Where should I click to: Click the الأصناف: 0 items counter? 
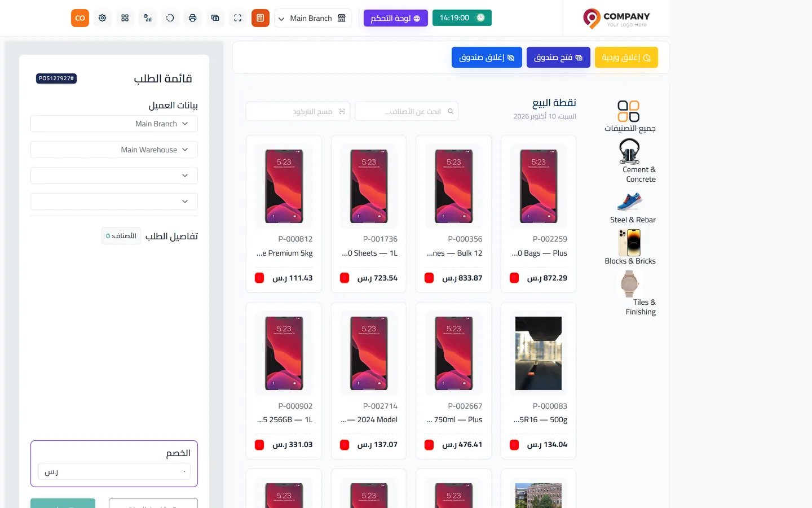click(121, 236)
